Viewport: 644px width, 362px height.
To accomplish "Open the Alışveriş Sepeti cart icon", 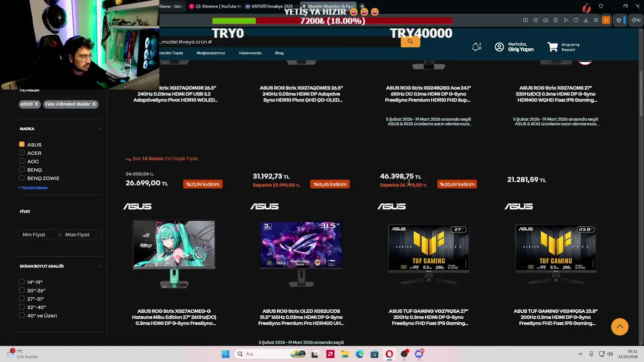I will (x=553, y=47).
